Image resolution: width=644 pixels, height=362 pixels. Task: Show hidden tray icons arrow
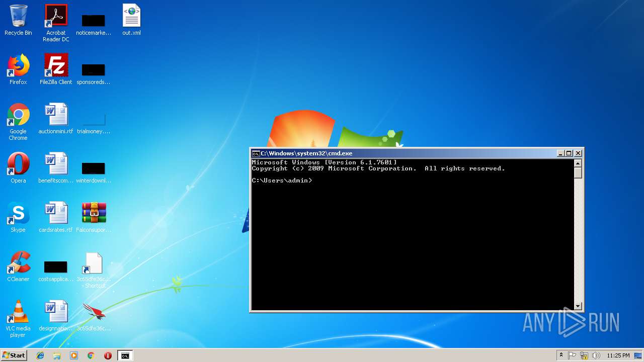[561, 355]
